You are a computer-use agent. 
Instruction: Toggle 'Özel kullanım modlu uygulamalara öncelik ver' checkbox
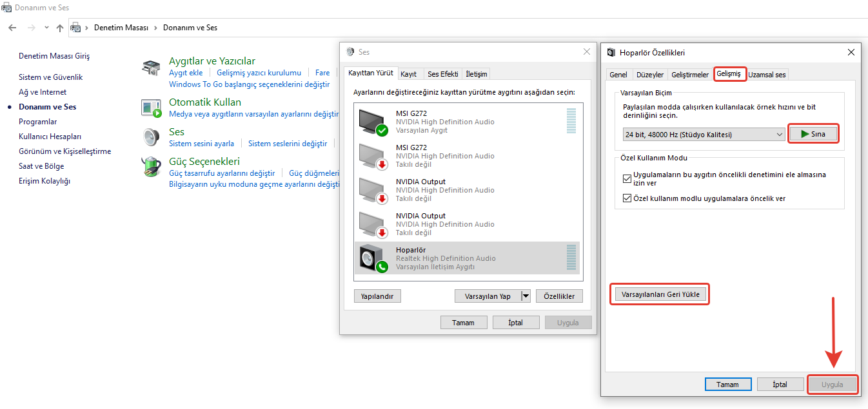[627, 198]
